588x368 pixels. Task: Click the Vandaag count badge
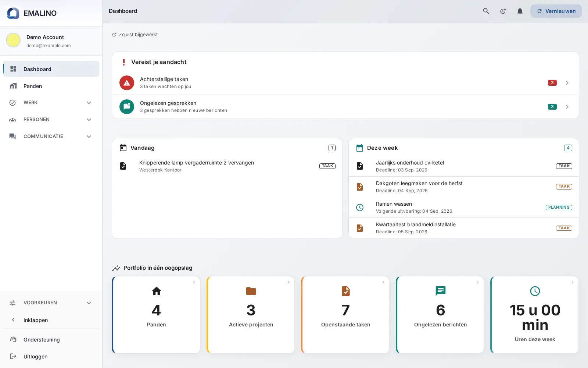point(332,148)
